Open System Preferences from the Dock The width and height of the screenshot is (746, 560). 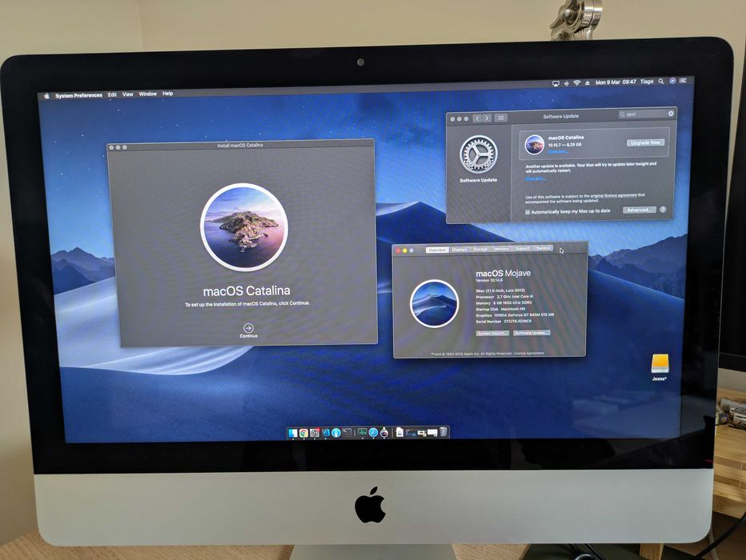click(x=315, y=433)
